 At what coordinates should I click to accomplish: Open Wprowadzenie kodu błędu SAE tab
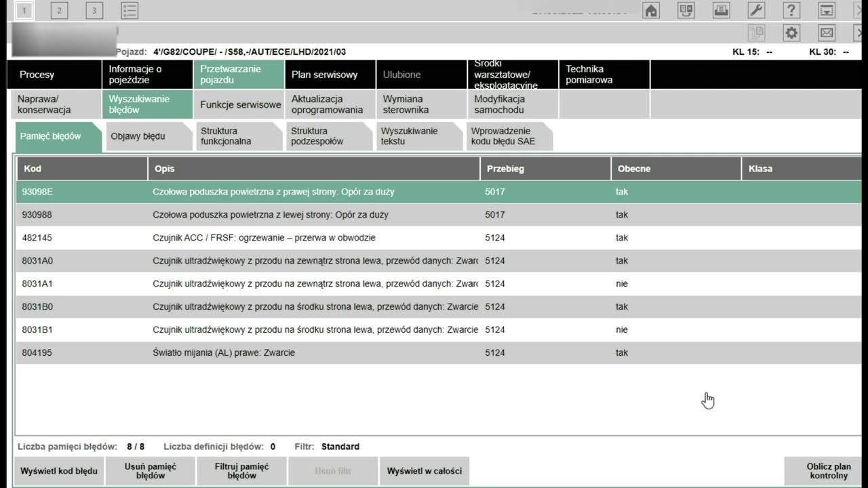(509, 136)
